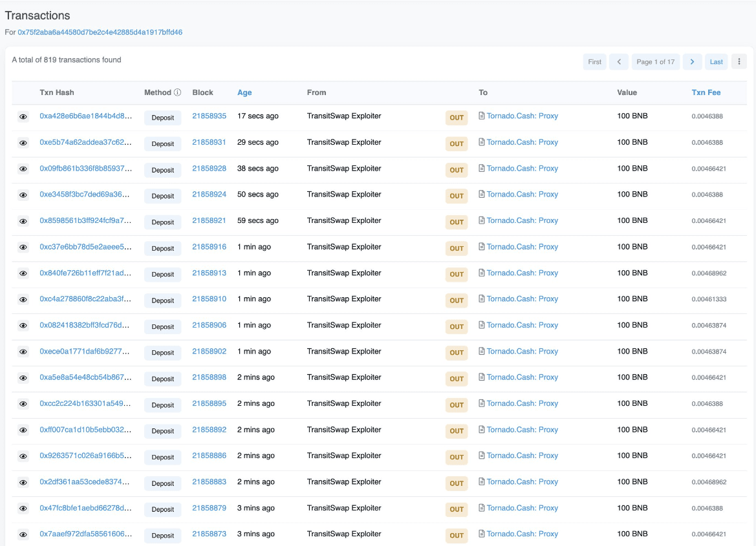Screen dimensions: 756x546
Task: Sort by Age column header
Action: click(244, 92)
